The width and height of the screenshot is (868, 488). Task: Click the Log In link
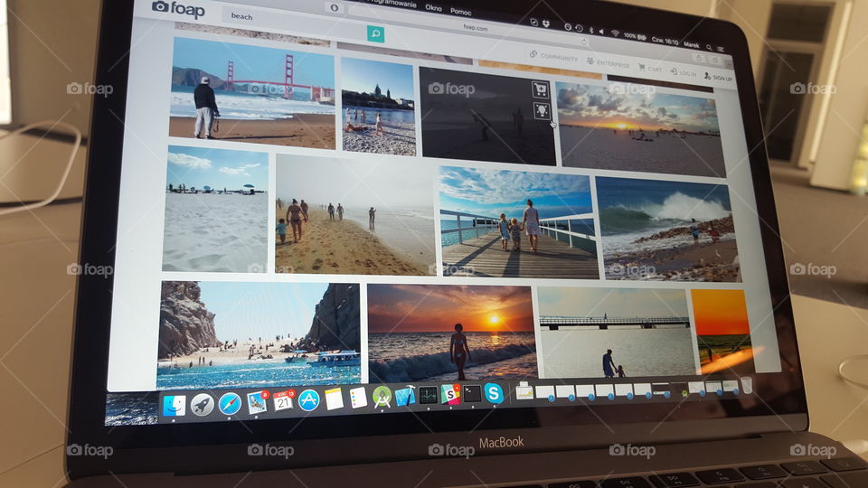tap(684, 71)
